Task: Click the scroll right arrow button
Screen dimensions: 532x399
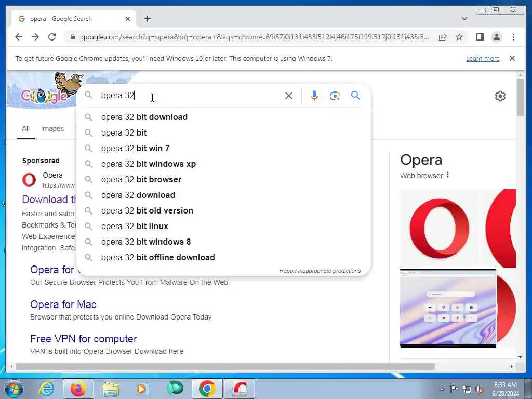Action: coord(512,366)
